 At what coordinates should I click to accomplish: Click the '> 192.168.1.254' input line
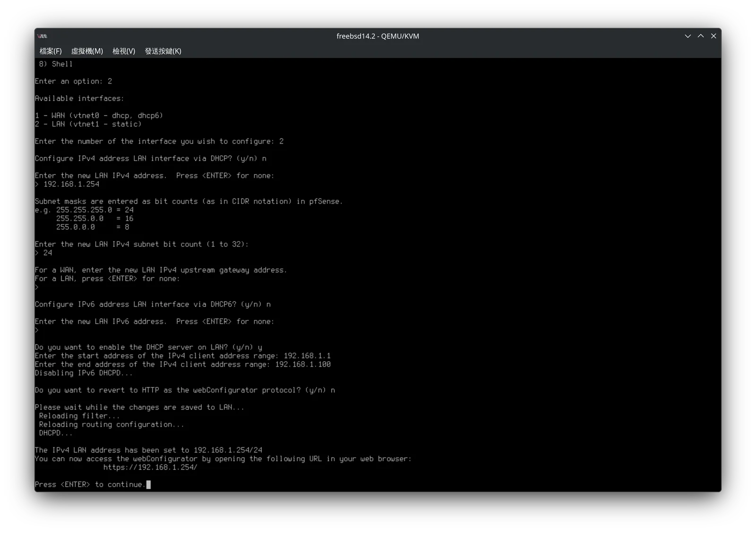click(x=67, y=184)
